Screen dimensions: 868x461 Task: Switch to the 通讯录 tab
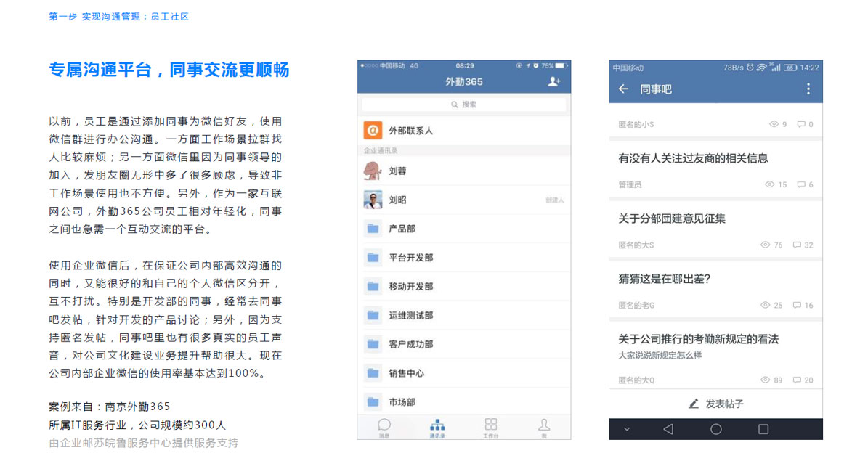click(437, 428)
